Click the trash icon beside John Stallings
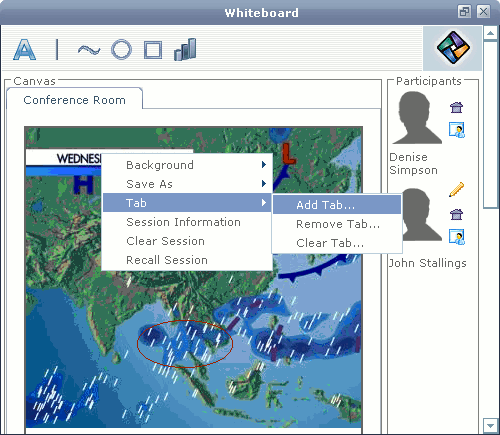Image resolution: width=500 pixels, height=435 pixels. point(456,214)
